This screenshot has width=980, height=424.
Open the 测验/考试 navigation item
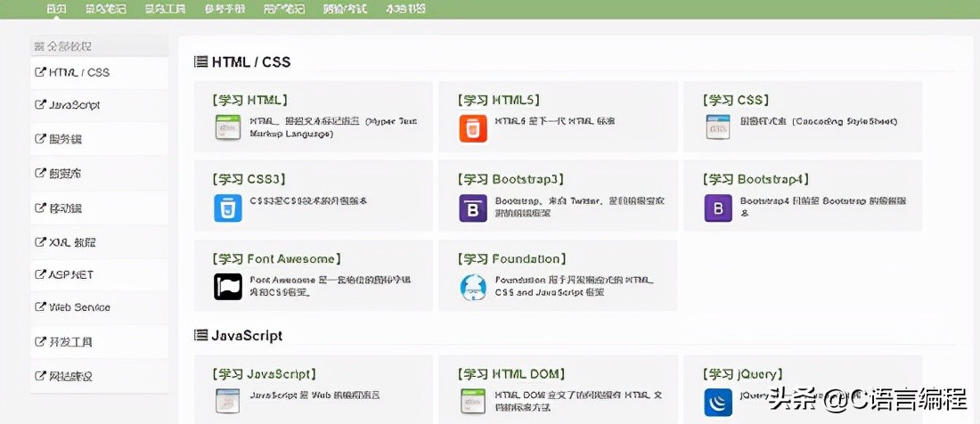pos(345,9)
